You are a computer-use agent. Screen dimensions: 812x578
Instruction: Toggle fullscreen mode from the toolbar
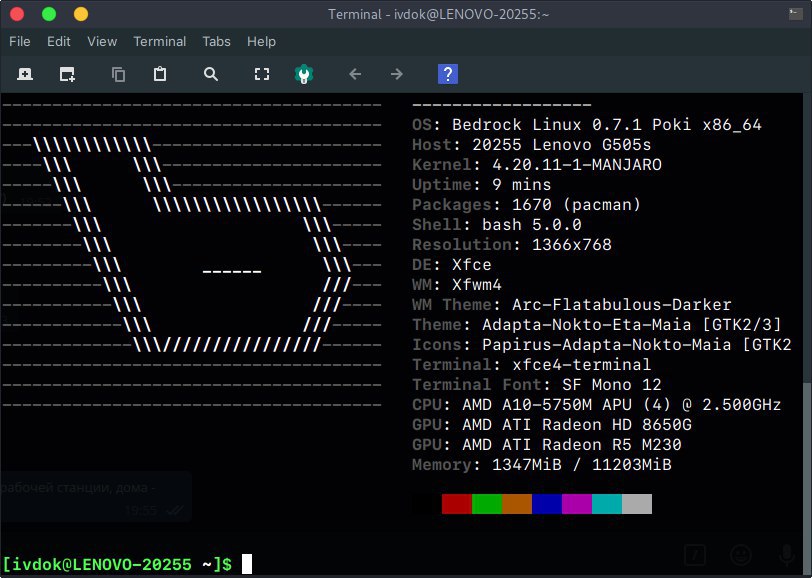click(262, 74)
